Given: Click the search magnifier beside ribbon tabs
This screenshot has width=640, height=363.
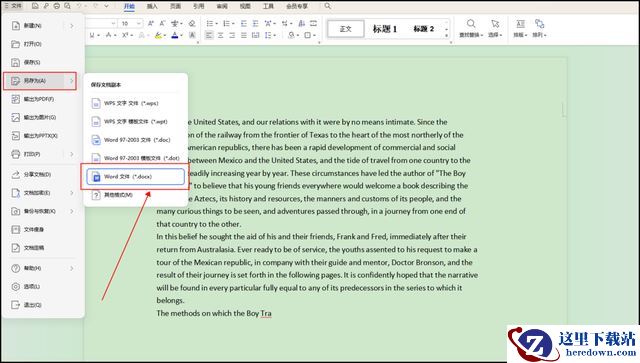Looking at the screenshot, I should [327, 6].
